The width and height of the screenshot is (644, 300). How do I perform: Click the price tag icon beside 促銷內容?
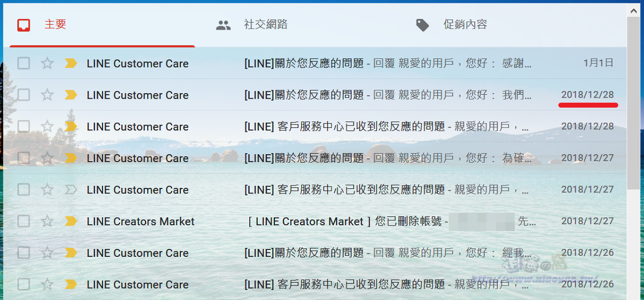[x=424, y=23]
